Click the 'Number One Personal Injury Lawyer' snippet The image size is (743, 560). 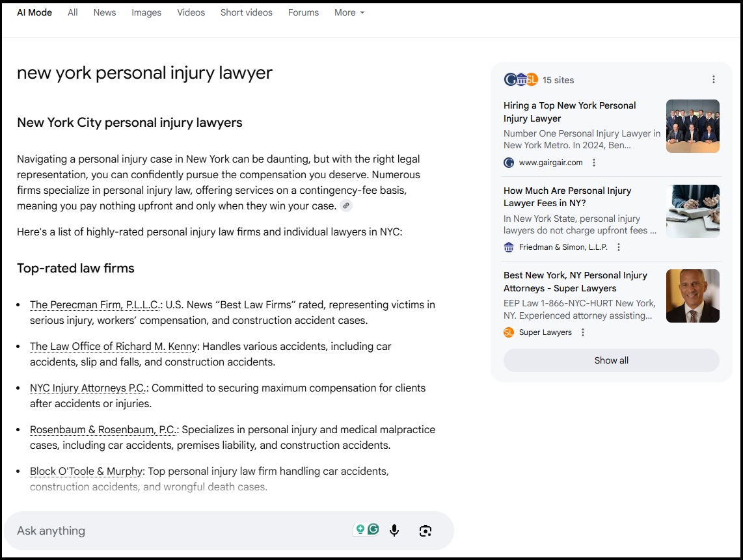pos(582,139)
